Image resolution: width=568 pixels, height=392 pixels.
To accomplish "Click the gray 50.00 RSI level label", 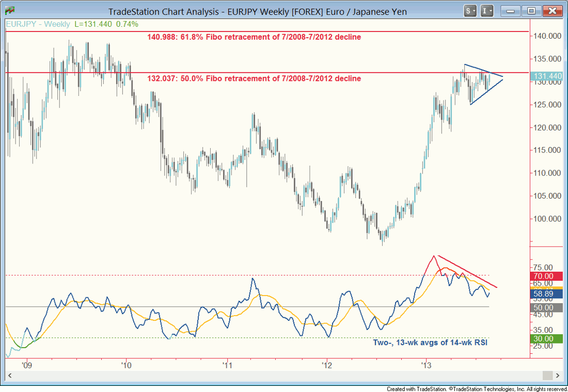I will tap(548, 307).
